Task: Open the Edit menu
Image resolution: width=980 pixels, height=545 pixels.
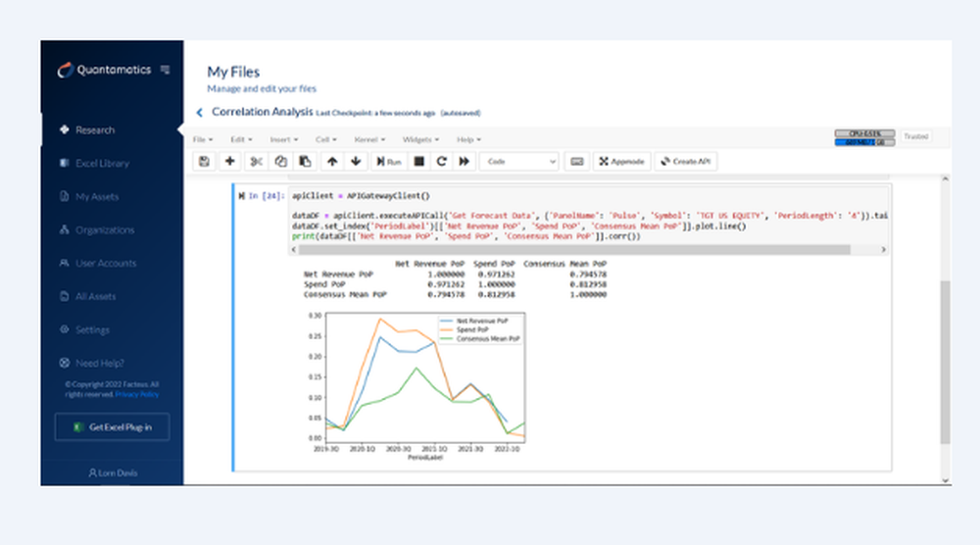Action: click(241, 139)
